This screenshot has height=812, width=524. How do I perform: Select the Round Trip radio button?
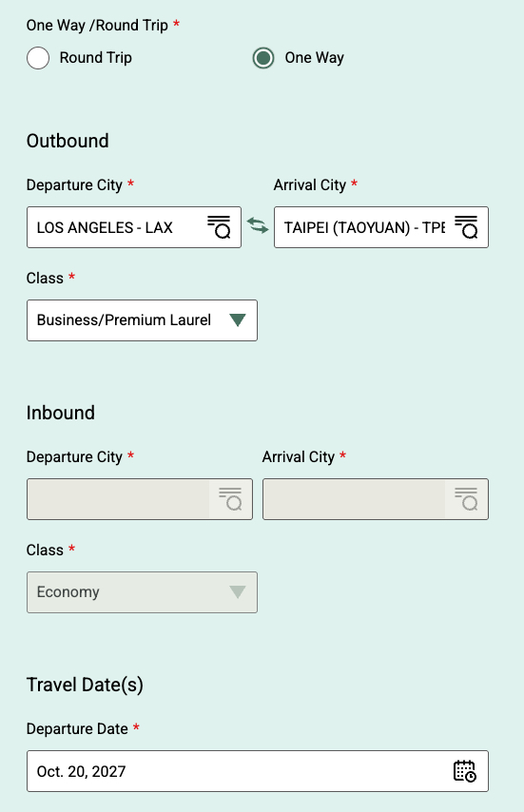coord(38,58)
